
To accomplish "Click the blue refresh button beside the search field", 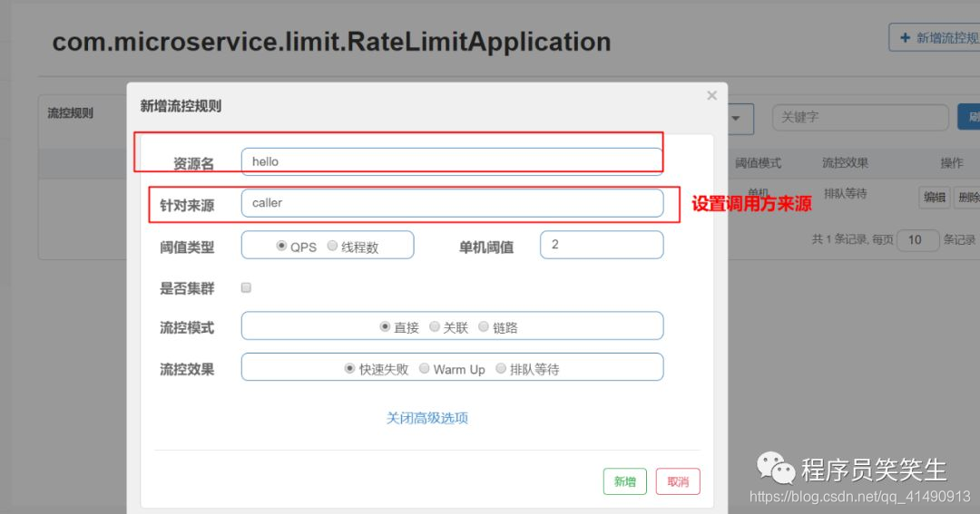I will click(969, 117).
